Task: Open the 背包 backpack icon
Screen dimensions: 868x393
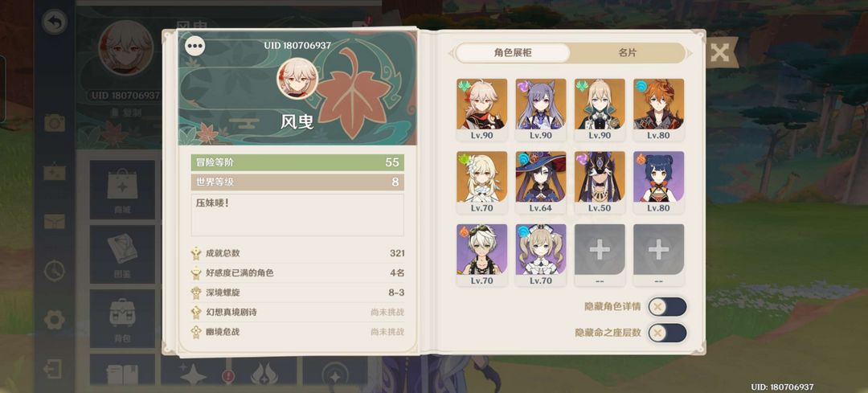Action: point(122,318)
